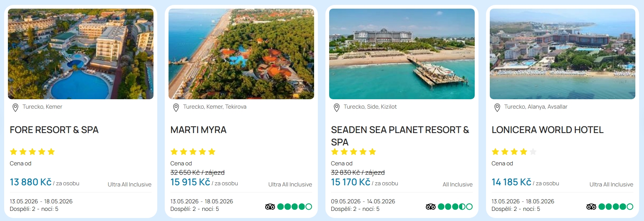Click location pin icon for Turecko, Kemer
644x221 pixels.
(x=15, y=107)
